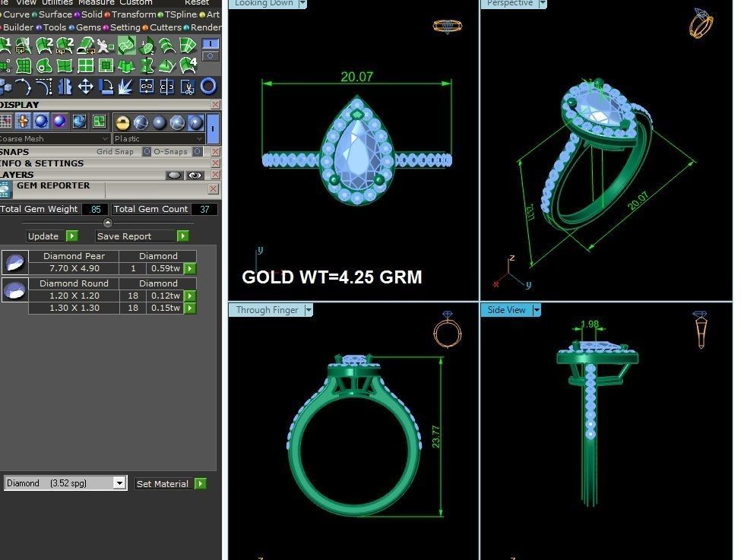This screenshot has height=560, width=744.
Task: Click the Mirror tool icon
Action: (65, 87)
